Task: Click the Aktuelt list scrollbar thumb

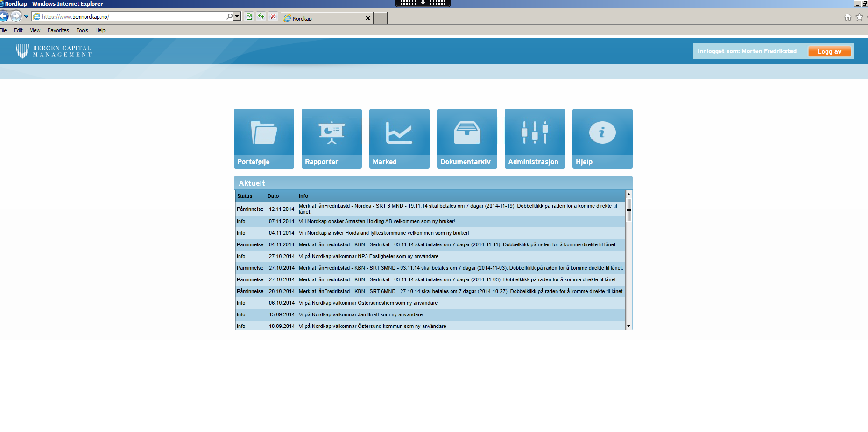Action: click(628, 209)
